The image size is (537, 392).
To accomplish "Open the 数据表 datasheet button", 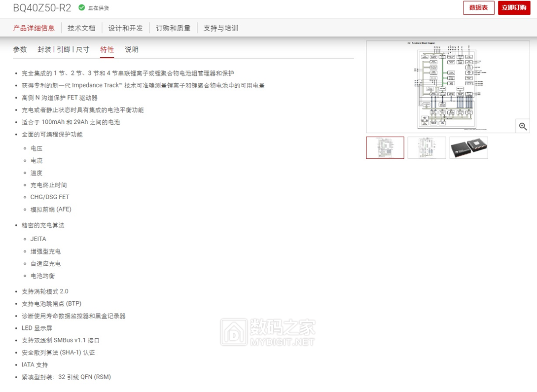I will click(x=478, y=8).
